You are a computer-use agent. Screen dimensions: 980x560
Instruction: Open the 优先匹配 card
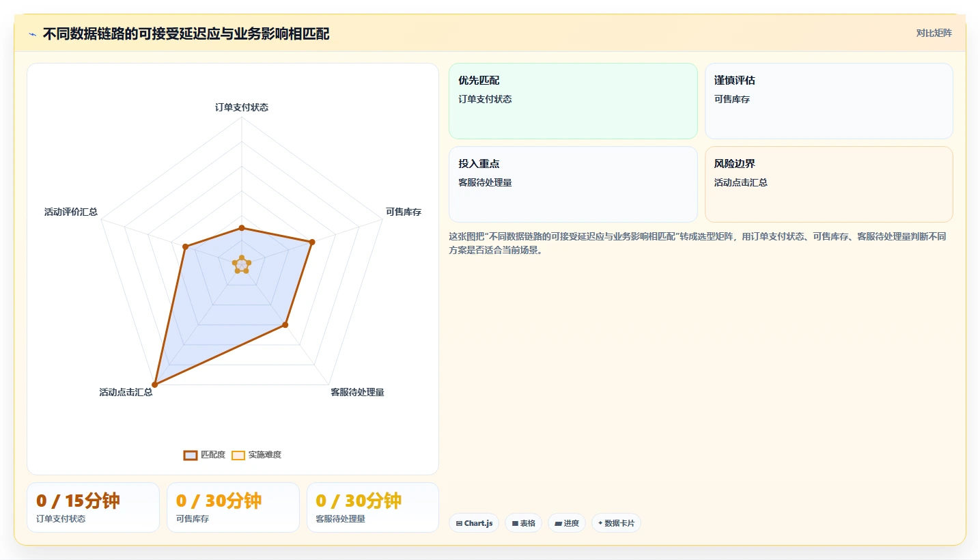point(573,101)
